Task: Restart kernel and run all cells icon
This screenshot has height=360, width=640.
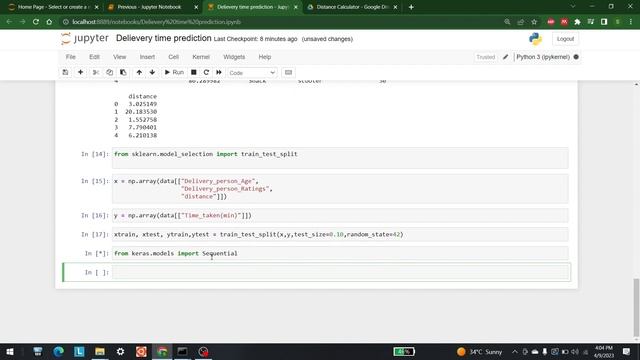Action: coord(219,72)
